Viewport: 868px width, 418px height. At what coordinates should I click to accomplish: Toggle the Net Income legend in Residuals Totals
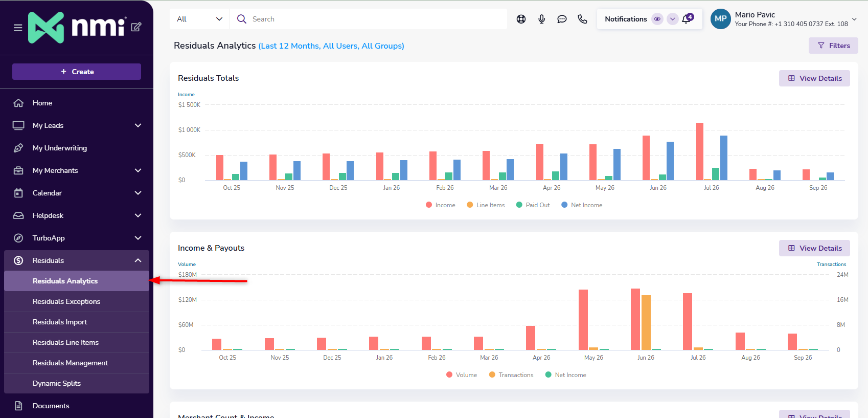582,205
